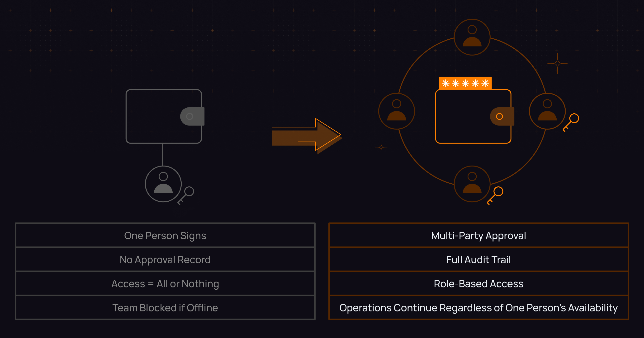The width and height of the screenshot is (644, 338).
Task: Click the gray key icon
Action: tap(186, 195)
